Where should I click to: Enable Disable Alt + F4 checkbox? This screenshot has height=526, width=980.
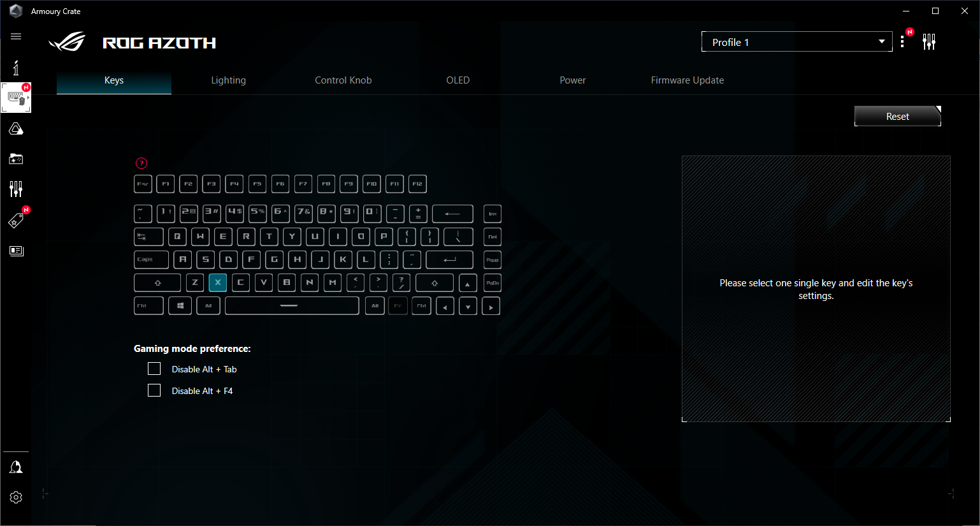(x=154, y=390)
